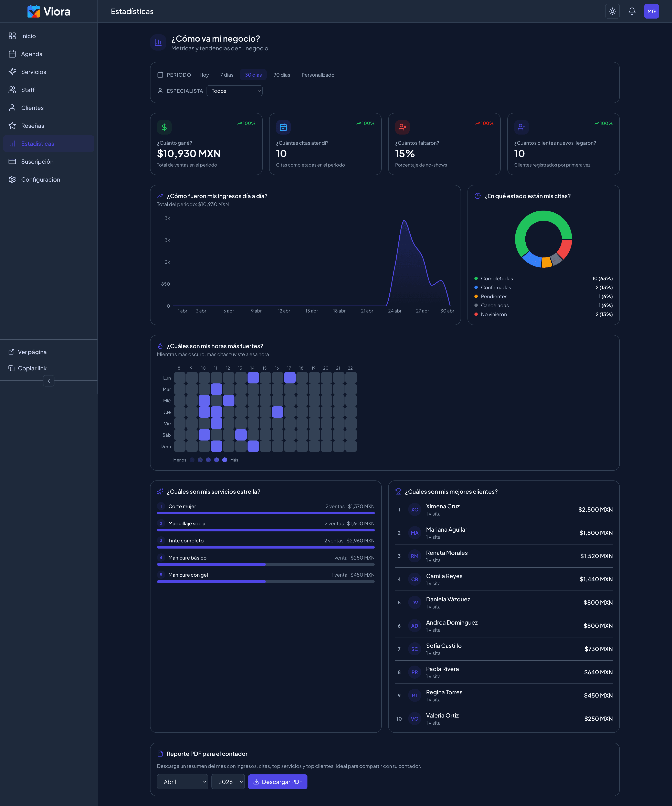
Task: Open the 2026 year dropdown
Action: pos(228,782)
